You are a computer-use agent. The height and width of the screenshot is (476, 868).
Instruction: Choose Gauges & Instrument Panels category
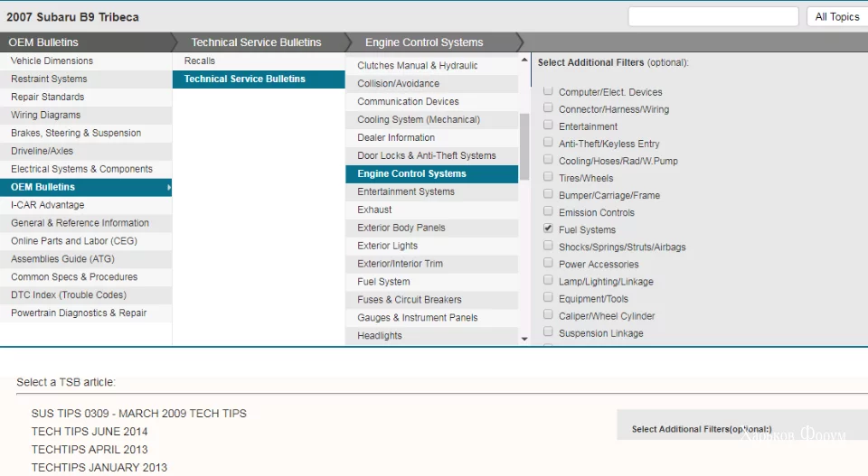[432, 318]
